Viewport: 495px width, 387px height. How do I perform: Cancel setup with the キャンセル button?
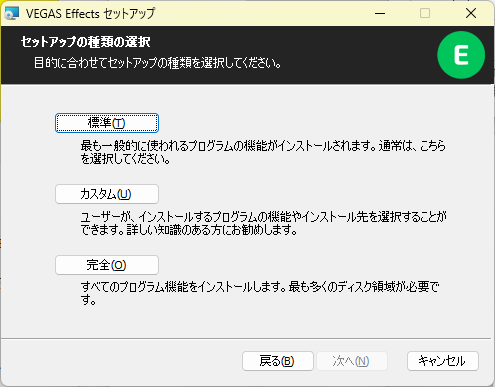pyautogui.click(x=443, y=361)
